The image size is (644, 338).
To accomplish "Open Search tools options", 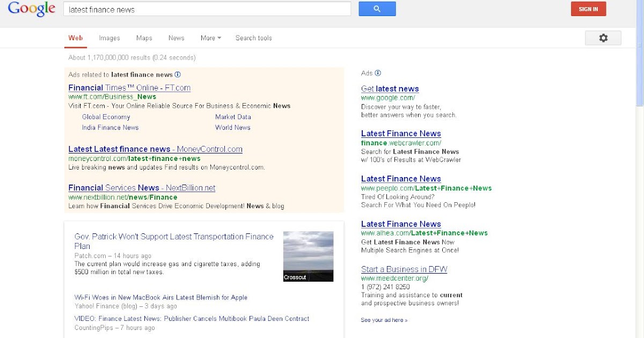I will tap(253, 38).
